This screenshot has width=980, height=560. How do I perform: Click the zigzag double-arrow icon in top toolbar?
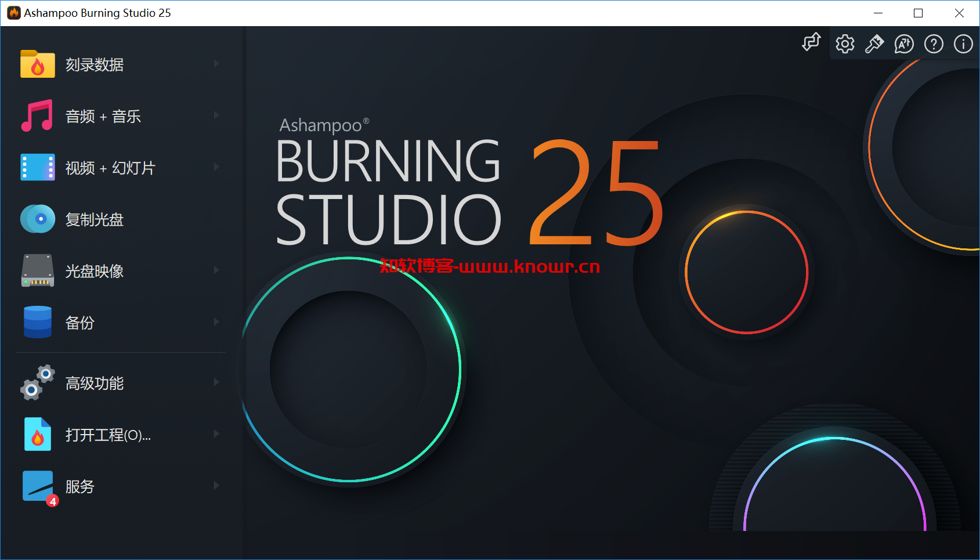[811, 42]
